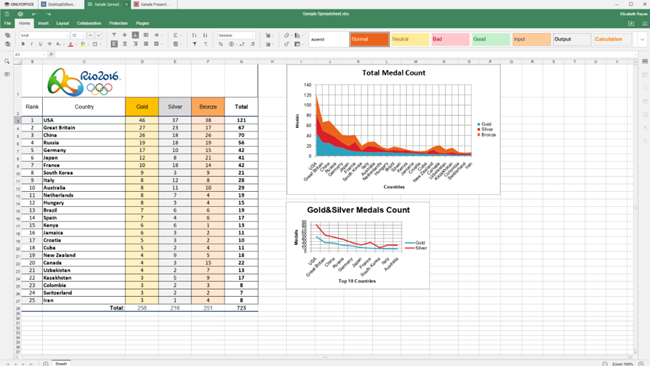Switch to the Plugins tab
Viewport: 650px width, 366px height.
click(142, 24)
